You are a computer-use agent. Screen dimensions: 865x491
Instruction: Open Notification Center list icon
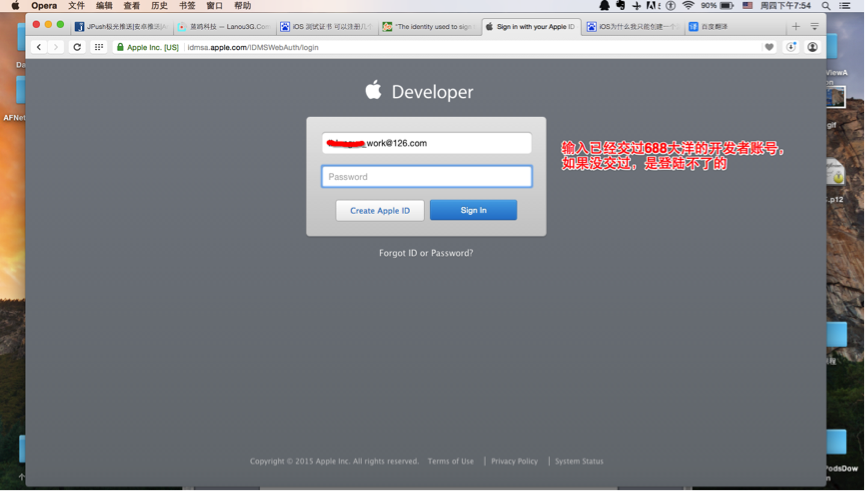click(845, 6)
